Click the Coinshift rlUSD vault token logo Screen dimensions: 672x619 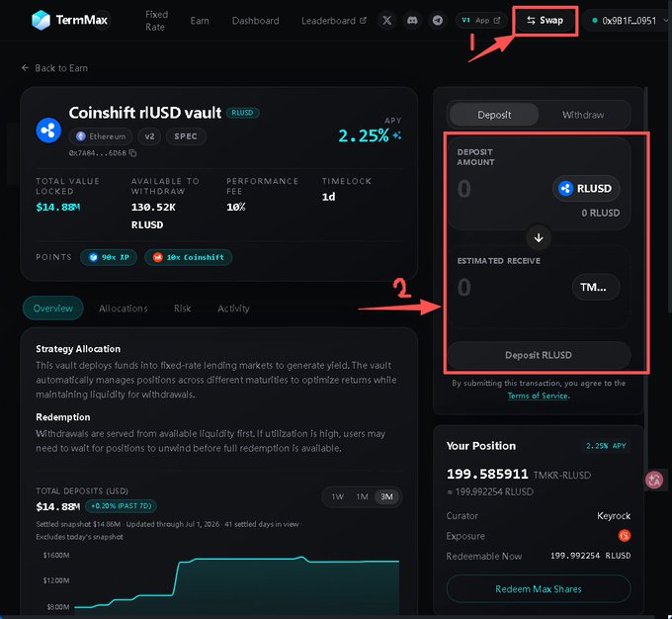coord(48,130)
